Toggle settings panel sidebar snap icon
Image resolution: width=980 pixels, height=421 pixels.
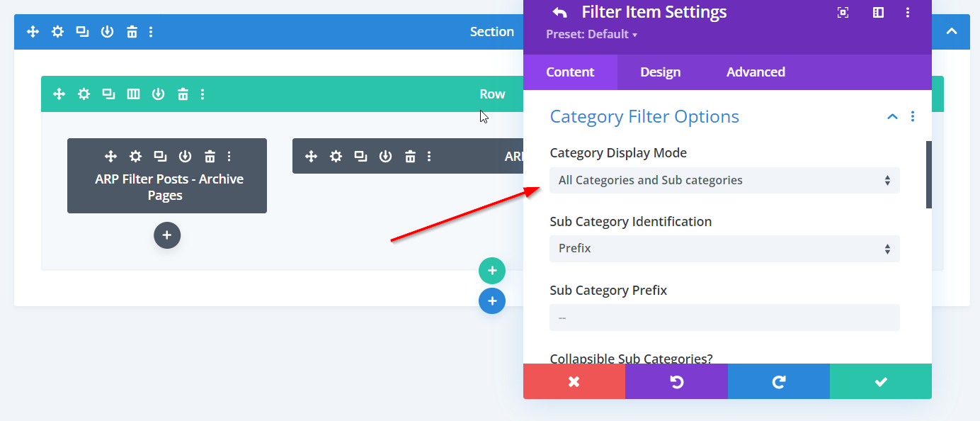pos(878,13)
